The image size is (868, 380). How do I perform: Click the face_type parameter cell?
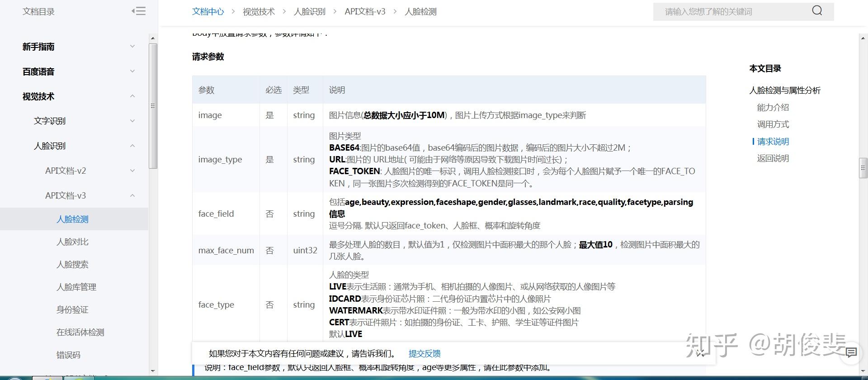pyautogui.click(x=226, y=304)
